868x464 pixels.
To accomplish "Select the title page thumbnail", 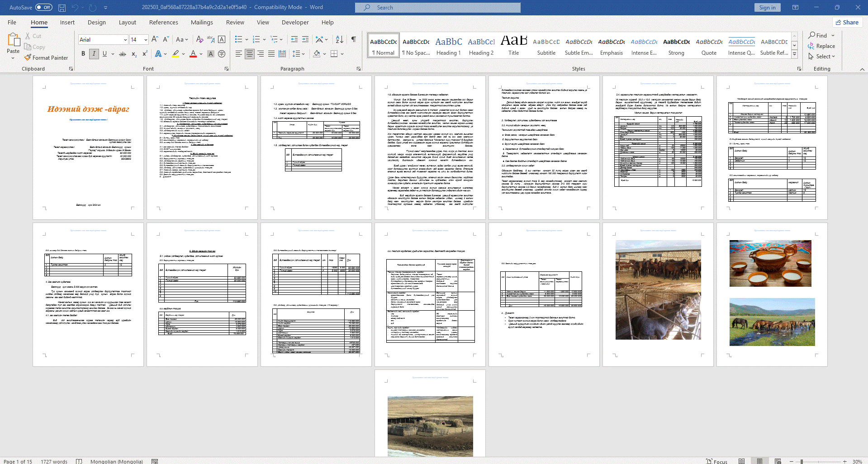I will click(x=88, y=147).
